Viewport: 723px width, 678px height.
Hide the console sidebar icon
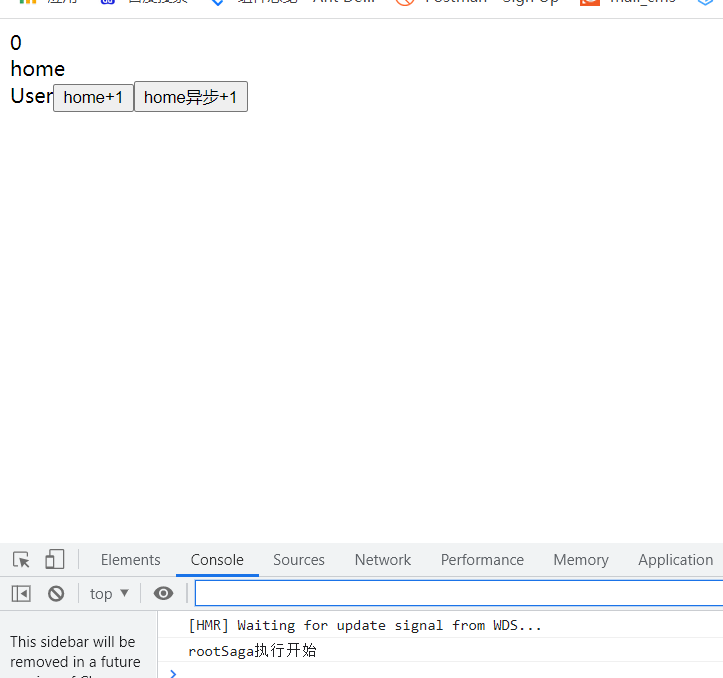pos(21,594)
